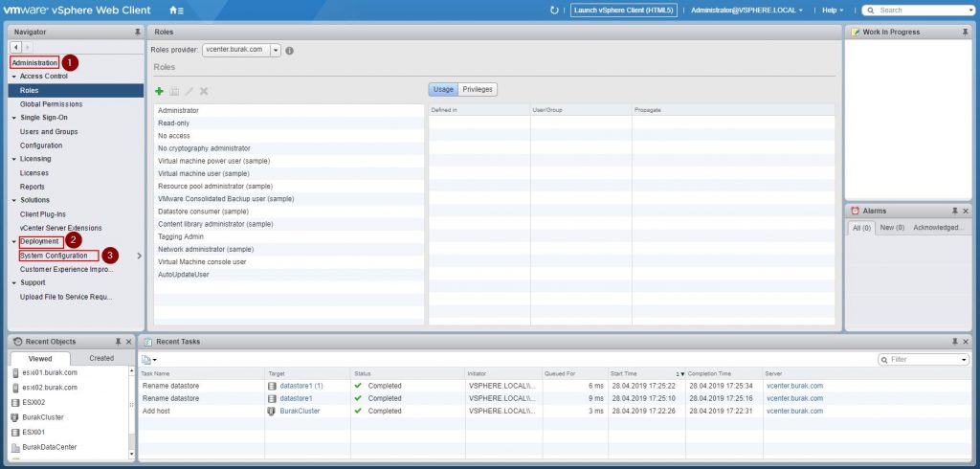Select the Read-only role
Image resolution: width=980 pixels, height=469 pixels.
click(289, 123)
